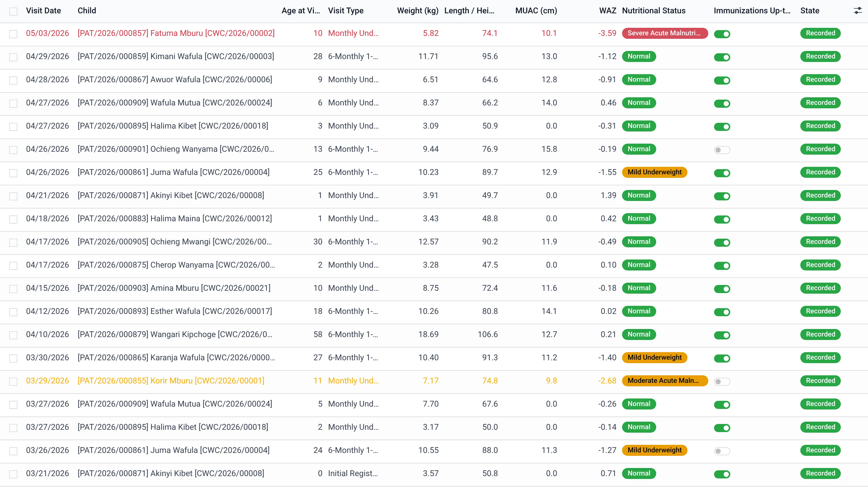The image size is (868, 490).
Task: Tick checkbox for Fatuma Mburu row
Action: 13,34
